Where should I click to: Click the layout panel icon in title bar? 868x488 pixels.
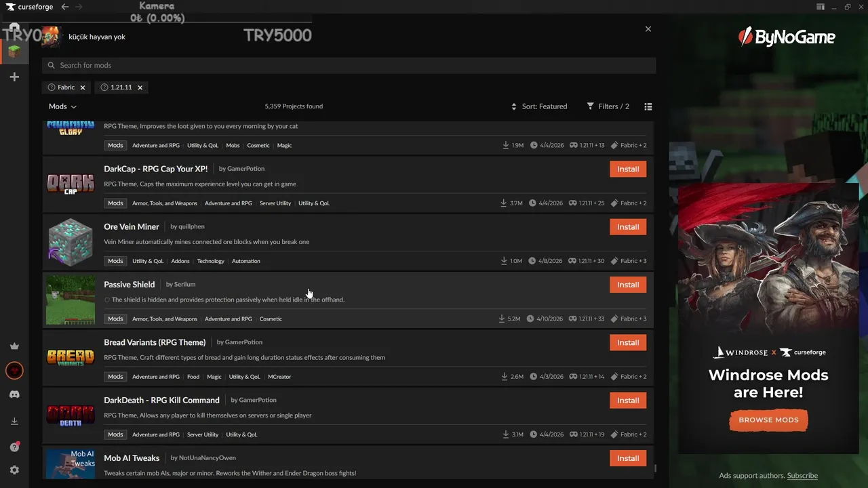820,7
